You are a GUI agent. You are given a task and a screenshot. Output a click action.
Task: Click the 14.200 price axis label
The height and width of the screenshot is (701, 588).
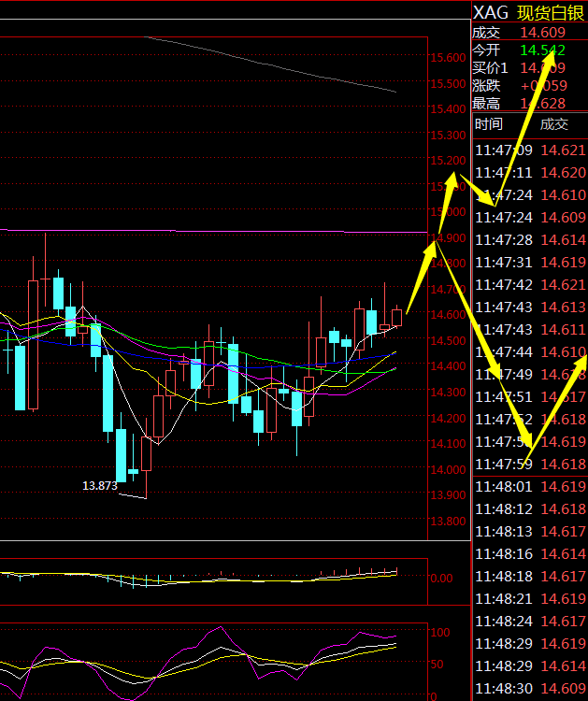pyautogui.click(x=448, y=418)
